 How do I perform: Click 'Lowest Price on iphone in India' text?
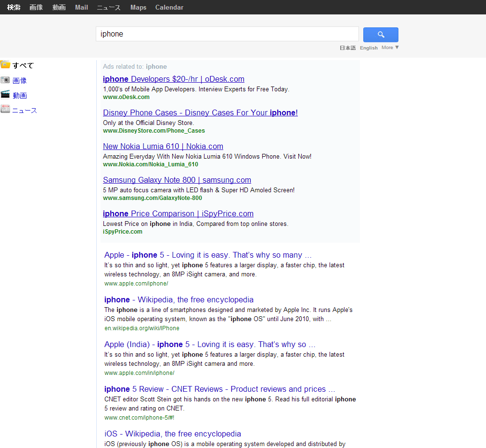tap(195, 224)
